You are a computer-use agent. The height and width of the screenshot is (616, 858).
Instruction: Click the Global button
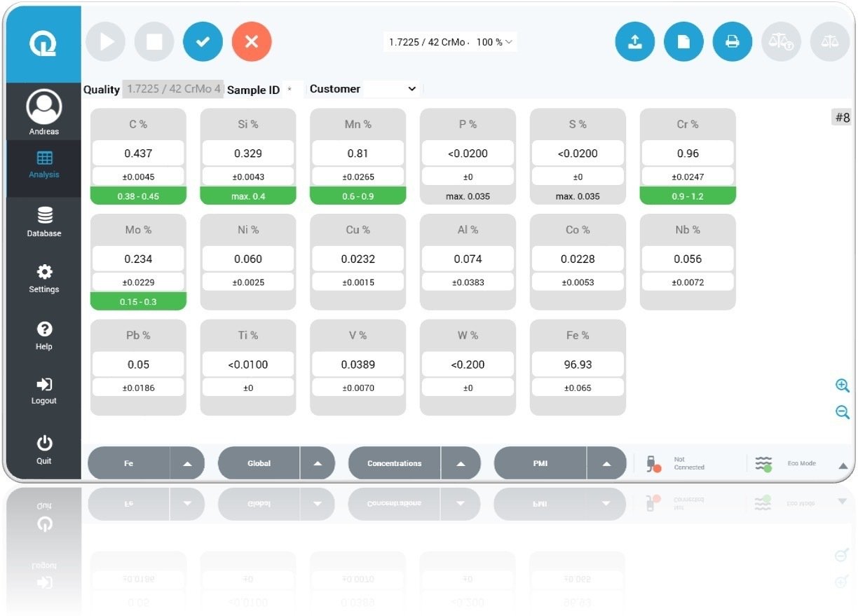[259, 463]
